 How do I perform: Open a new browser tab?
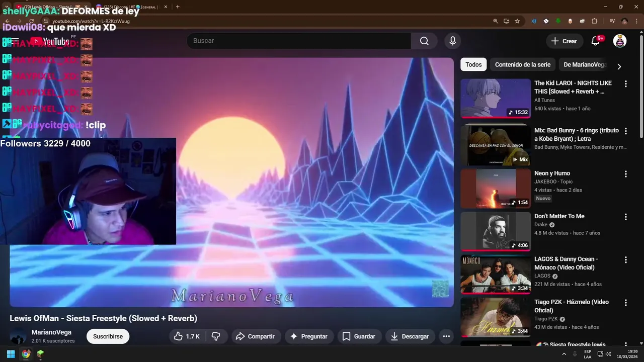178,7
